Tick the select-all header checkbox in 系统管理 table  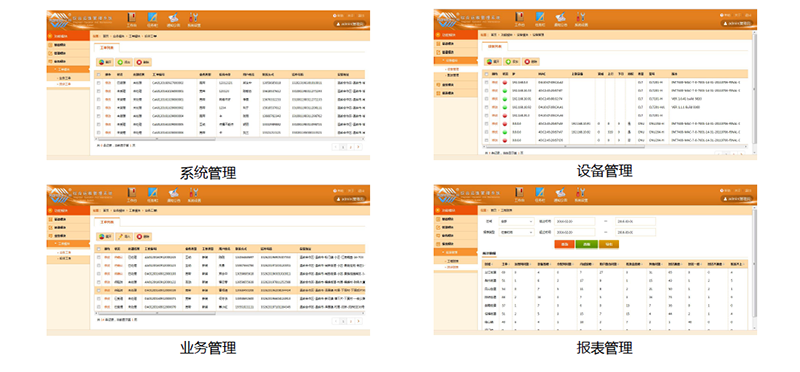[x=98, y=74]
